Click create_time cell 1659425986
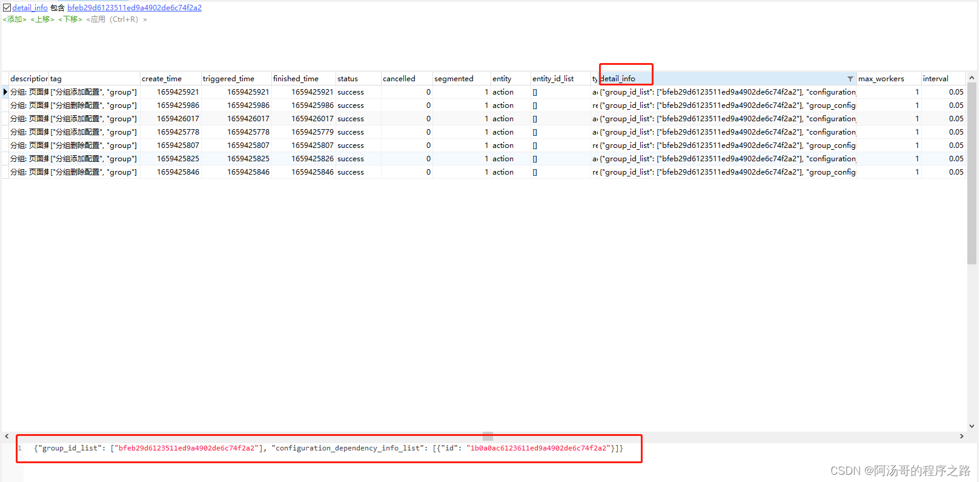 click(x=171, y=105)
